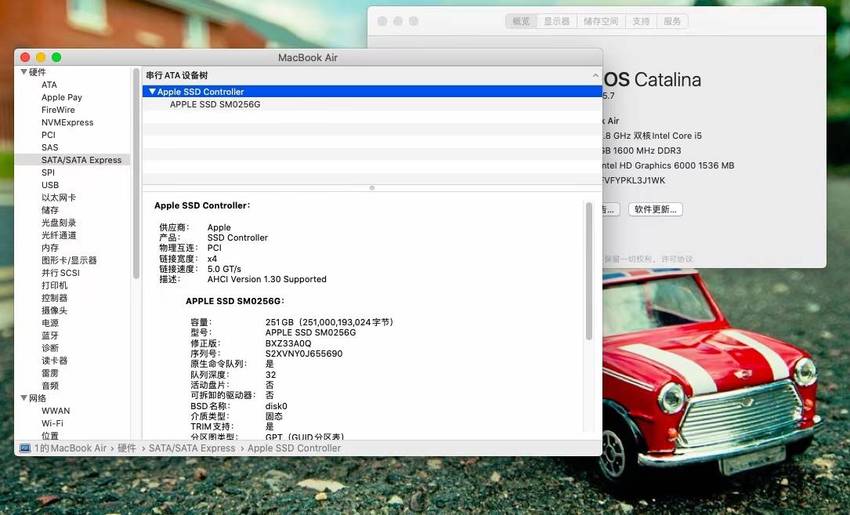Image resolution: width=850 pixels, height=515 pixels.
Task: Click the yellow minimize button of MacBook Air window
Action: [41, 57]
